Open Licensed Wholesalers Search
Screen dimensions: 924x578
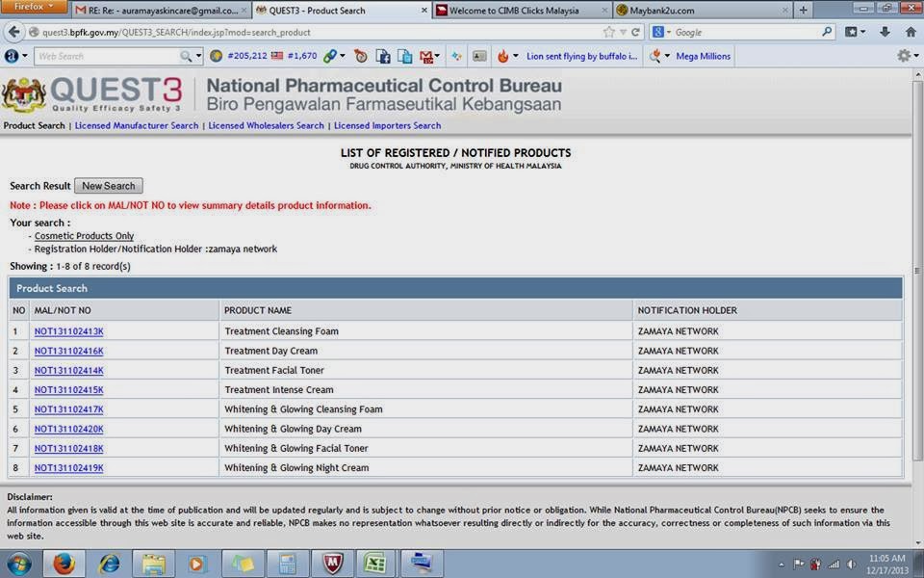[267, 125]
